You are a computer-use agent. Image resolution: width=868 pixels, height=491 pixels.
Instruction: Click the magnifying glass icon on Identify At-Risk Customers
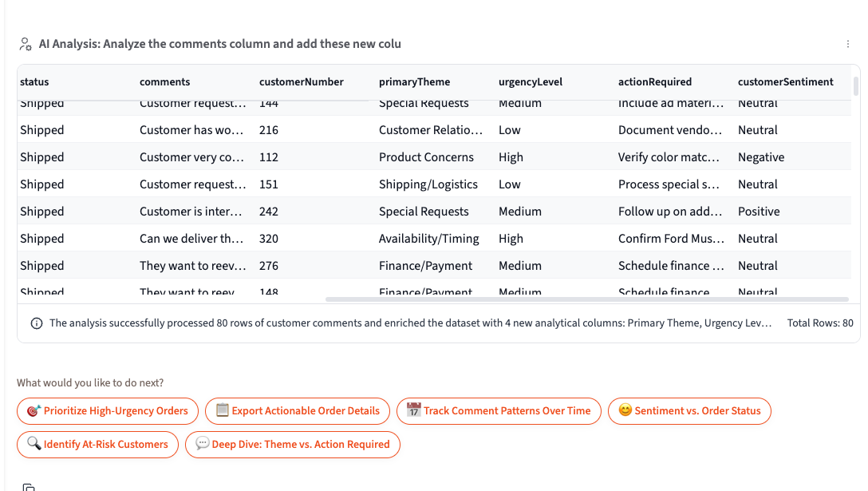coord(34,444)
